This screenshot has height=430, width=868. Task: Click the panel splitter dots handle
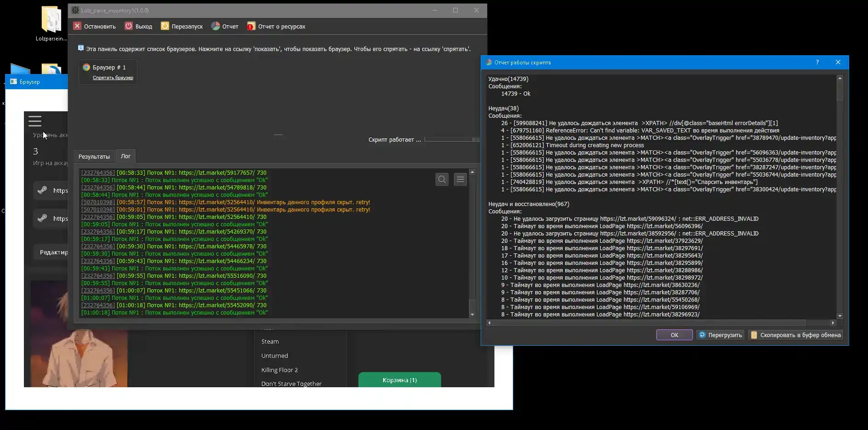(278, 135)
